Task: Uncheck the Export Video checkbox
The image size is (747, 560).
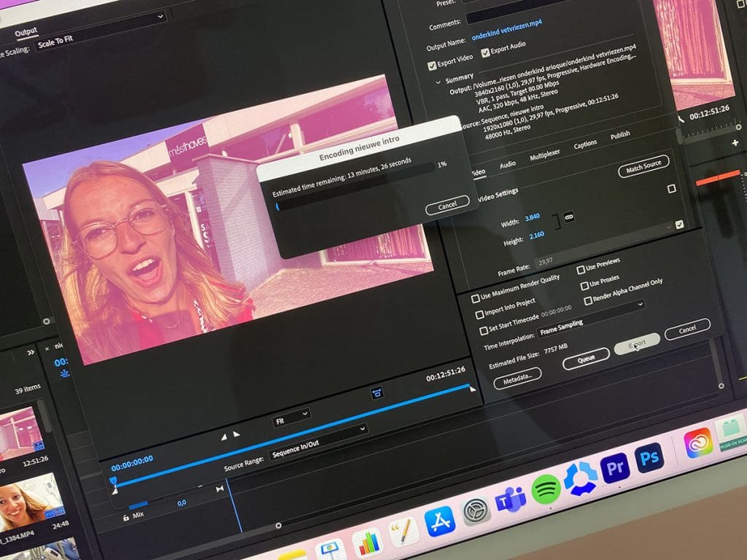Action: coord(432,66)
